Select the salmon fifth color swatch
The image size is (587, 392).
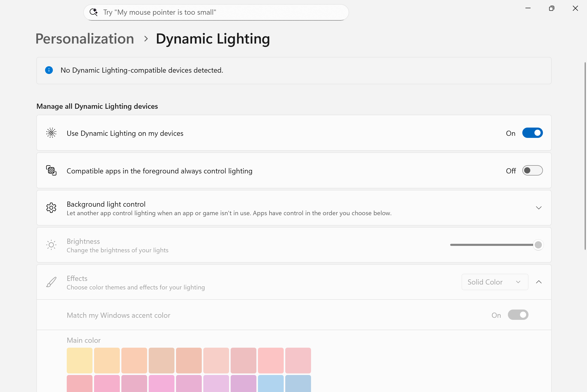pyautogui.click(x=189, y=360)
